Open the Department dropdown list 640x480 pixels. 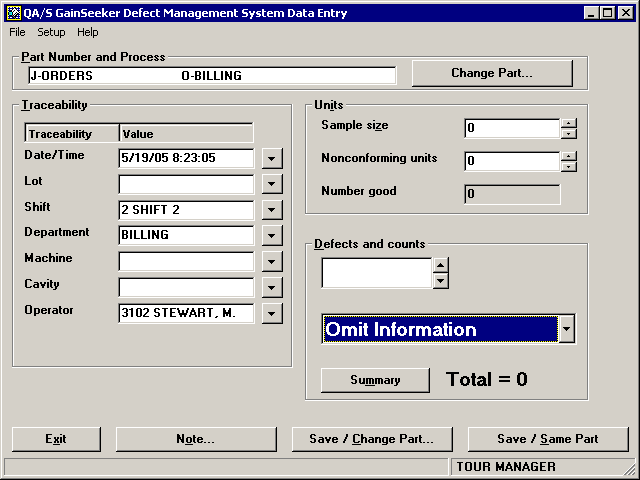tap(272, 236)
